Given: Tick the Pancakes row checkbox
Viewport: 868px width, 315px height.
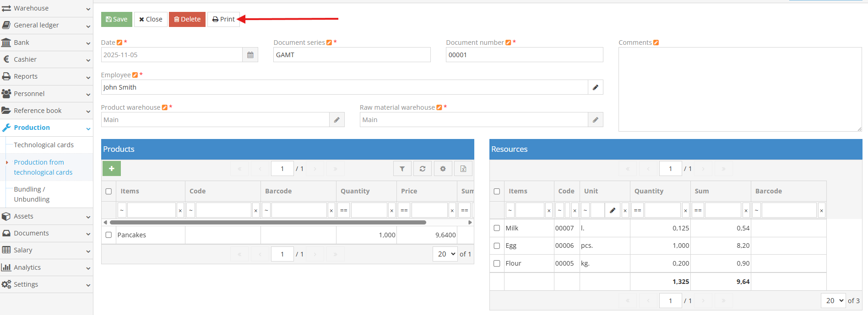Looking at the screenshot, I should point(108,235).
